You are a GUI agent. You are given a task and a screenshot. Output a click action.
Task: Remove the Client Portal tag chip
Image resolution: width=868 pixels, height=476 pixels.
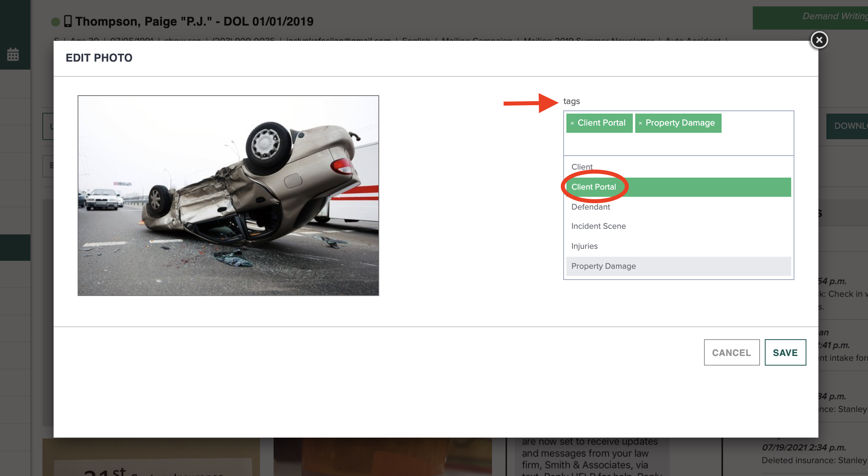click(x=572, y=123)
